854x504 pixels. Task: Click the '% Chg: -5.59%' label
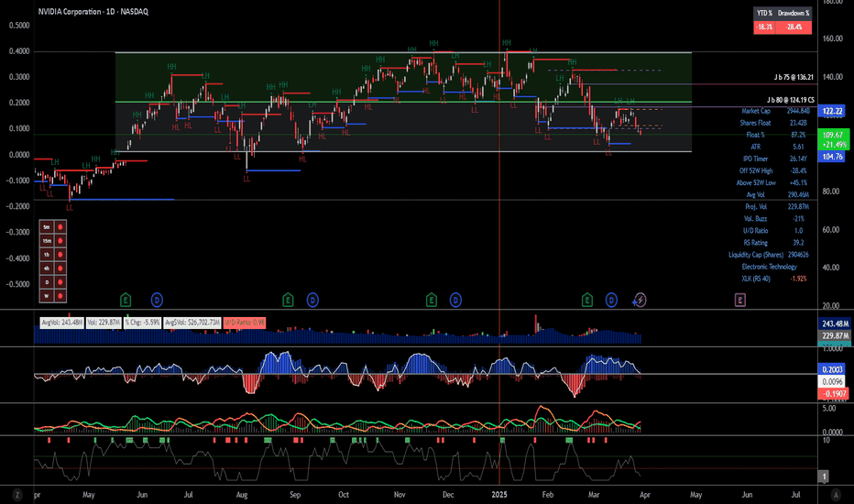point(143,323)
